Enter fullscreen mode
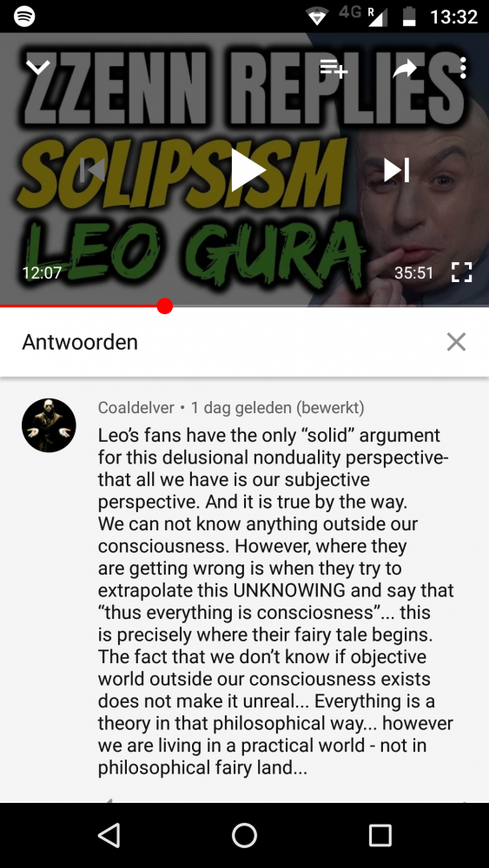 pyautogui.click(x=461, y=273)
